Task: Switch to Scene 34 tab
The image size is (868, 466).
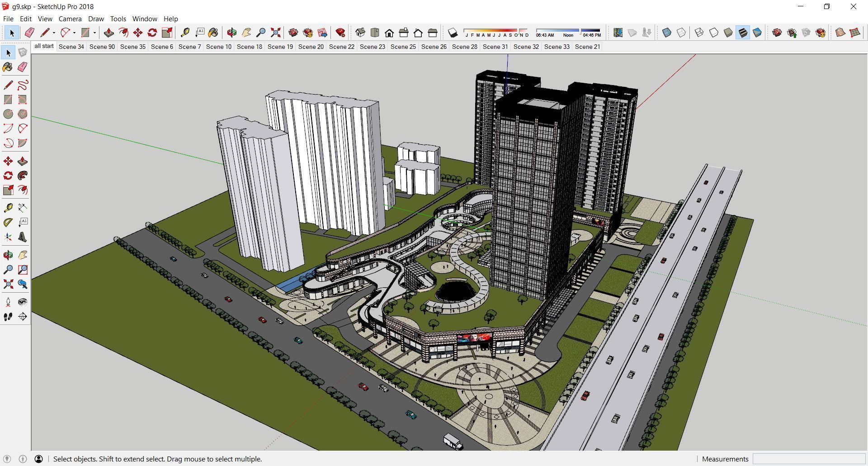Action: (x=71, y=47)
